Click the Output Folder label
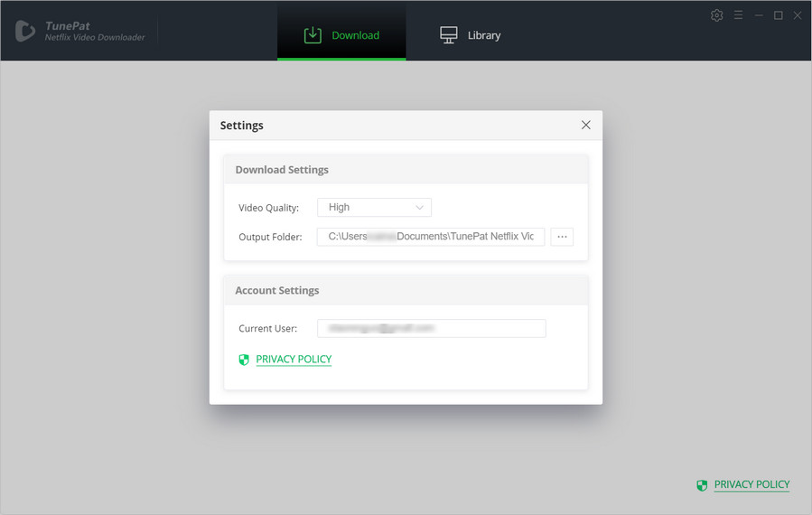812x515 pixels. (x=270, y=237)
